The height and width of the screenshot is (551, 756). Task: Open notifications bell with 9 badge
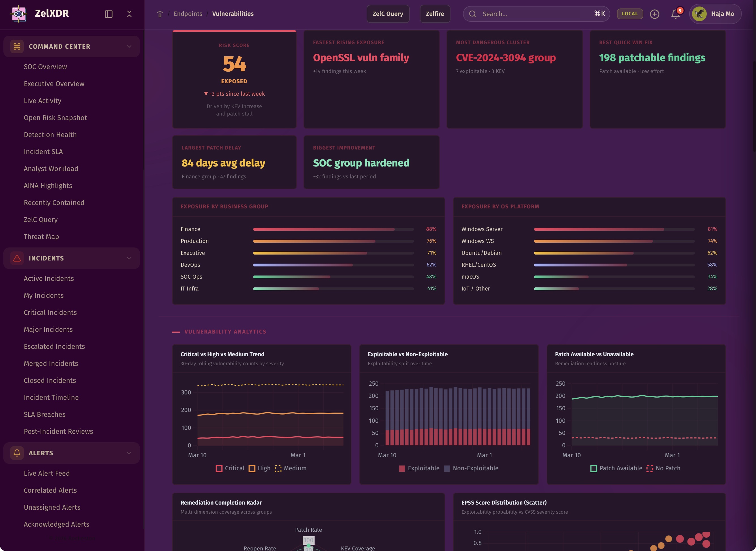pyautogui.click(x=676, y=14)
